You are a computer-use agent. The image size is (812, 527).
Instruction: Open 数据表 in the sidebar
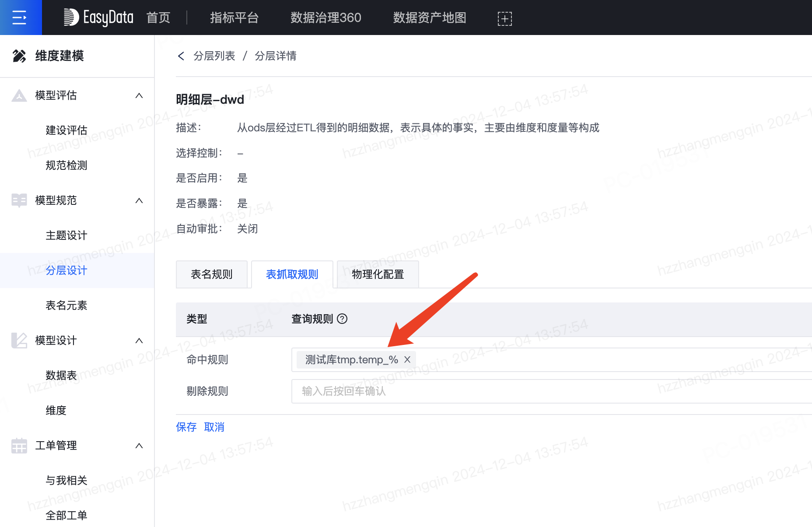coord(61,376)
